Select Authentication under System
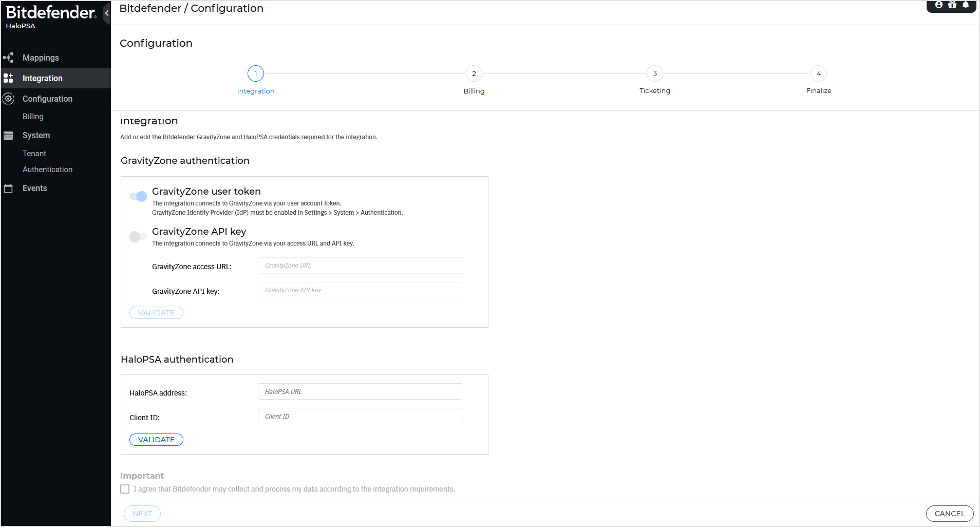The image size is (980, 527). [x=47, y=170]
